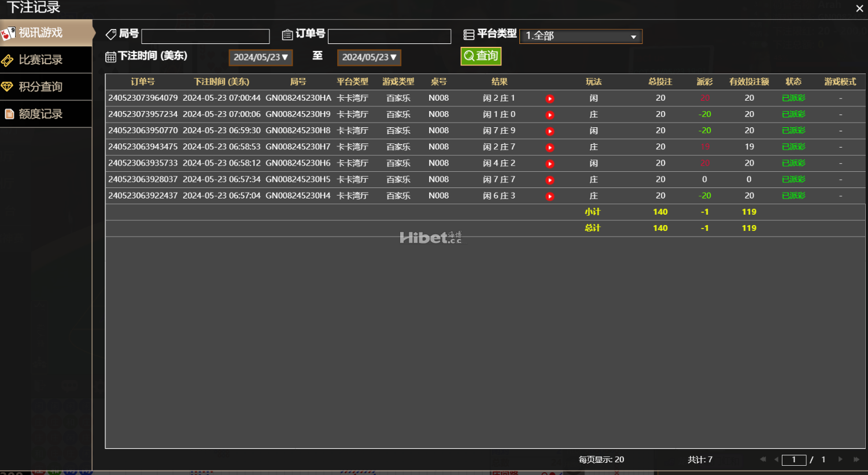
Task: Focus the page number input box
Action: point(794,460)
